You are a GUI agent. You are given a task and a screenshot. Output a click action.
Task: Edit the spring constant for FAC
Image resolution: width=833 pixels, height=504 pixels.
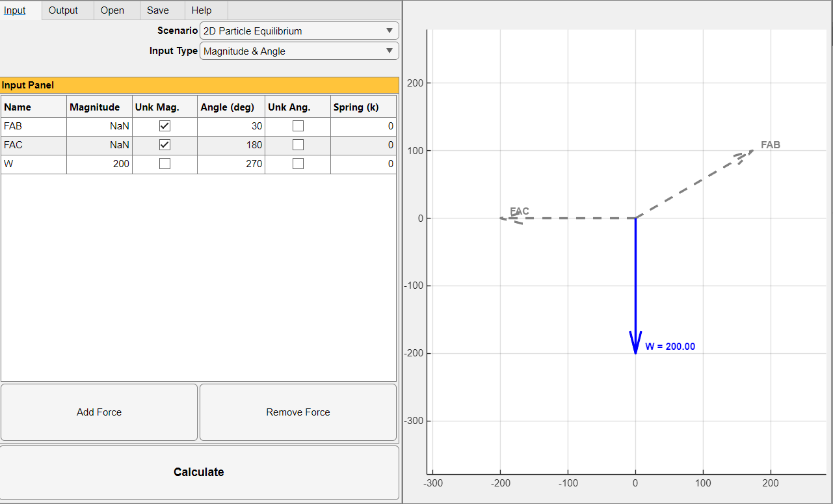point(364,145)
